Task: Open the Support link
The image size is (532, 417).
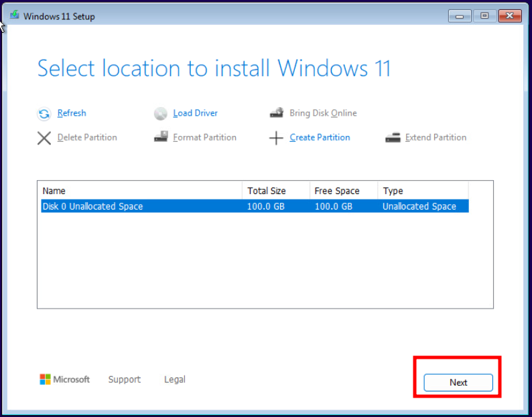Action: click(x=124, y=380)
